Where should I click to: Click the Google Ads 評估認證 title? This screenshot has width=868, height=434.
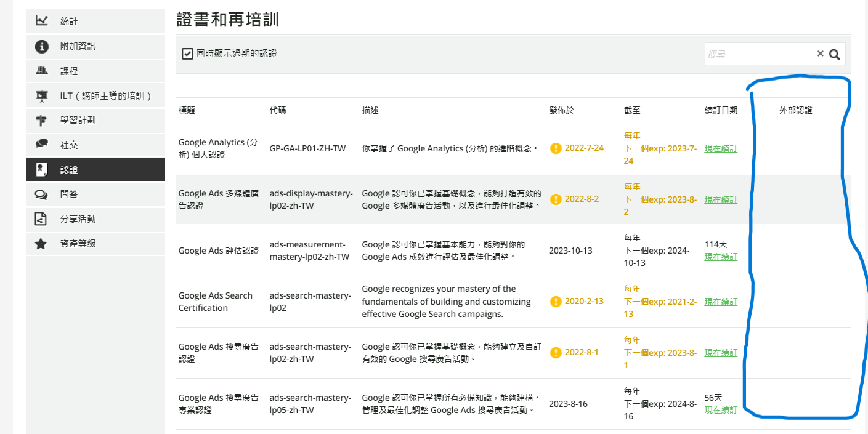click(219, 251)
